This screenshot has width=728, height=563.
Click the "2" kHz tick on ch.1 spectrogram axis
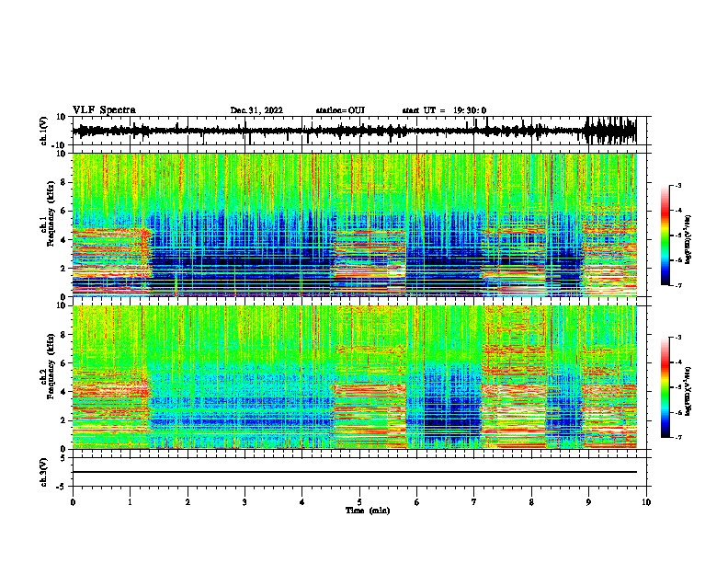click(64, 268)
